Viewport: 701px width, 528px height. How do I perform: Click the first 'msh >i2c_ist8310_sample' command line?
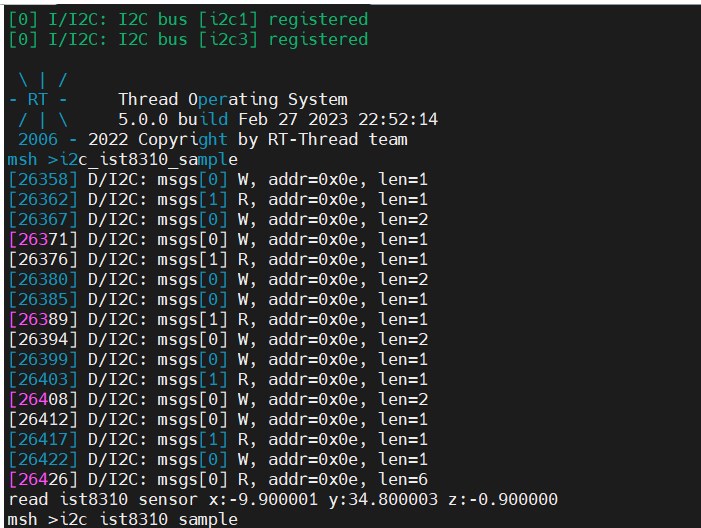pyautogui.click(x=123, y=160)
